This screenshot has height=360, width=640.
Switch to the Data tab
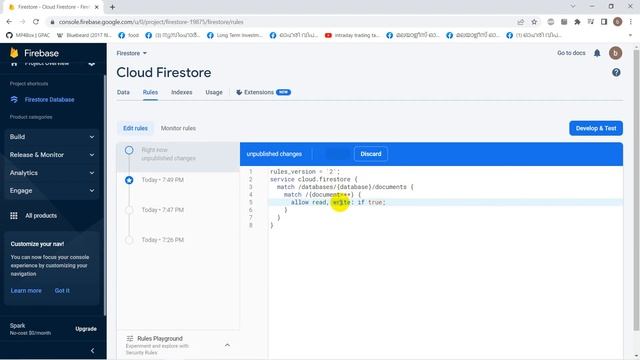click(123, 92)
